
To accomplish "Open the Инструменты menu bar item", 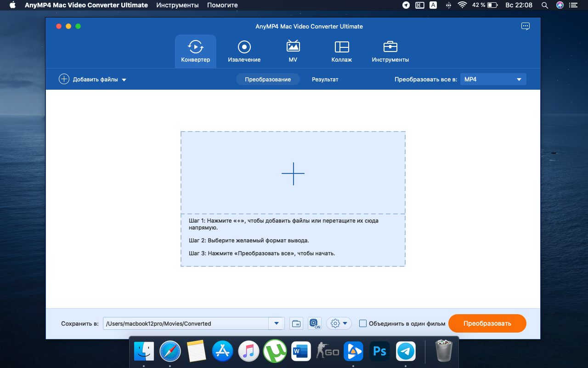I will [177, 5].
